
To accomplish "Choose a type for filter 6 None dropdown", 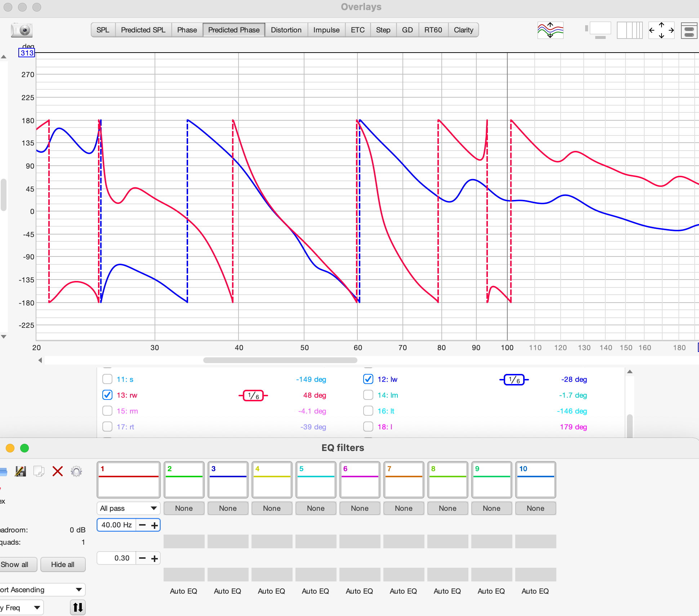I will tap(360, 508).
